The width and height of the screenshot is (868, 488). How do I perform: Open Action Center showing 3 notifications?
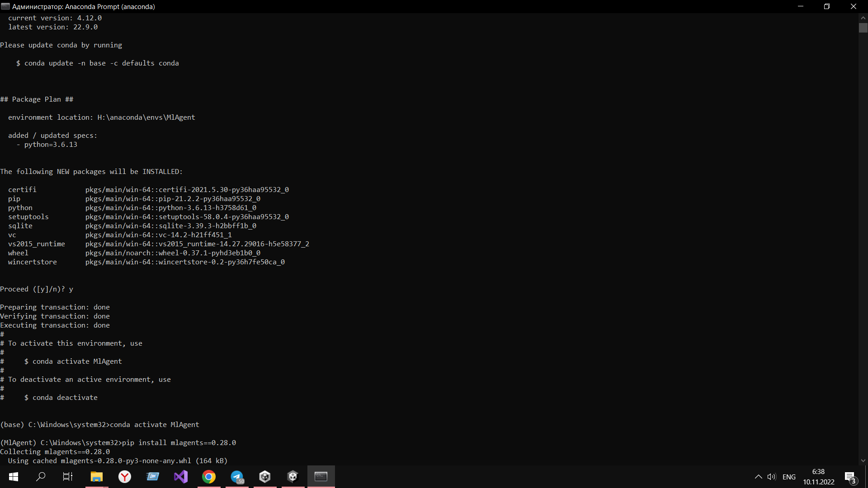tap(849, 477)
